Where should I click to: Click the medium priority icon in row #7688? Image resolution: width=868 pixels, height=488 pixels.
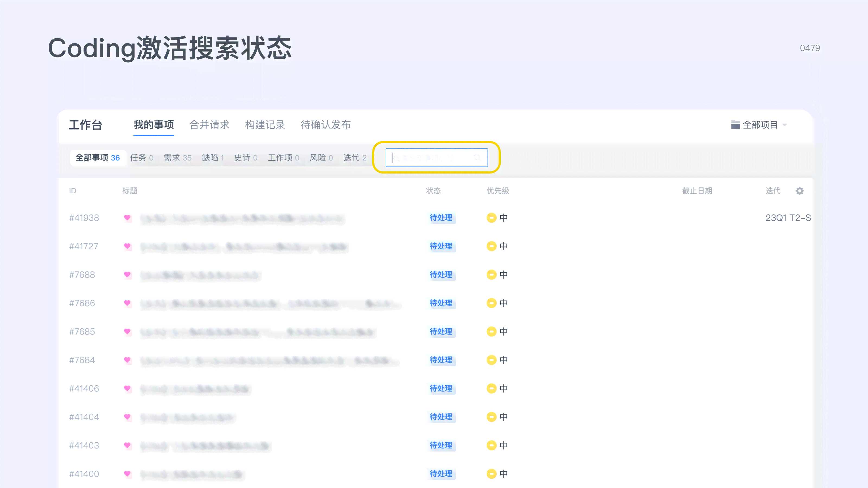point(491,275)
